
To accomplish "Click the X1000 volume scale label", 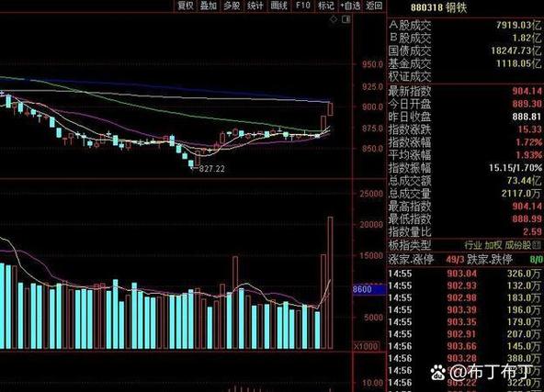I will [367, 346].
